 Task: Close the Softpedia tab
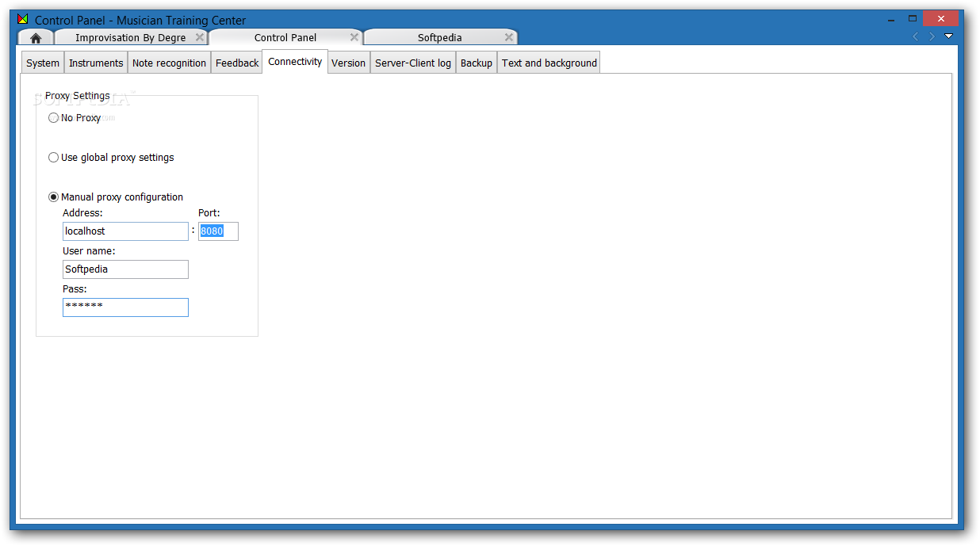click(509, 37)
